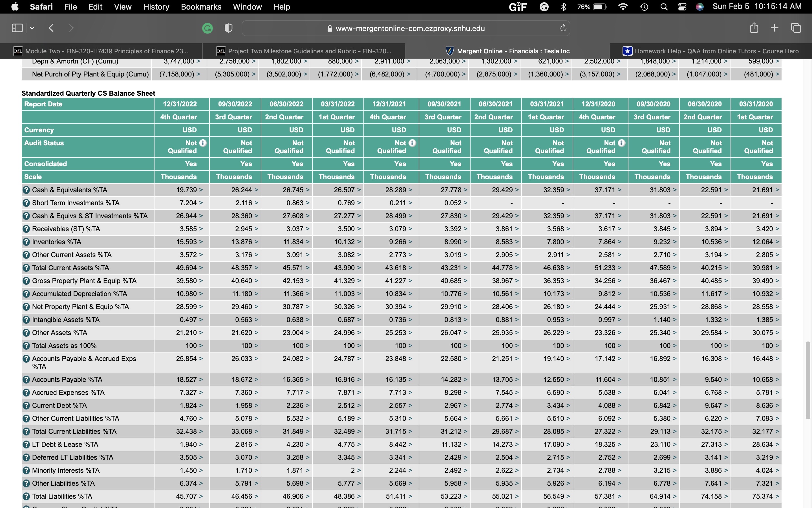This screenshot has width=812, height=508.
Task: Open help icon for Inventories %TA
Action: [x=26, y=242]
